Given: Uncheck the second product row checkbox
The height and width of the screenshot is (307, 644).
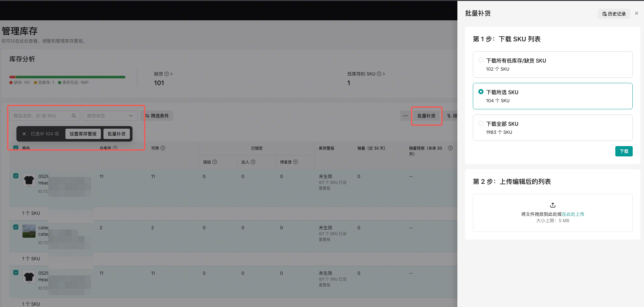Looking at the screenshot, I should tap(16, 227).
